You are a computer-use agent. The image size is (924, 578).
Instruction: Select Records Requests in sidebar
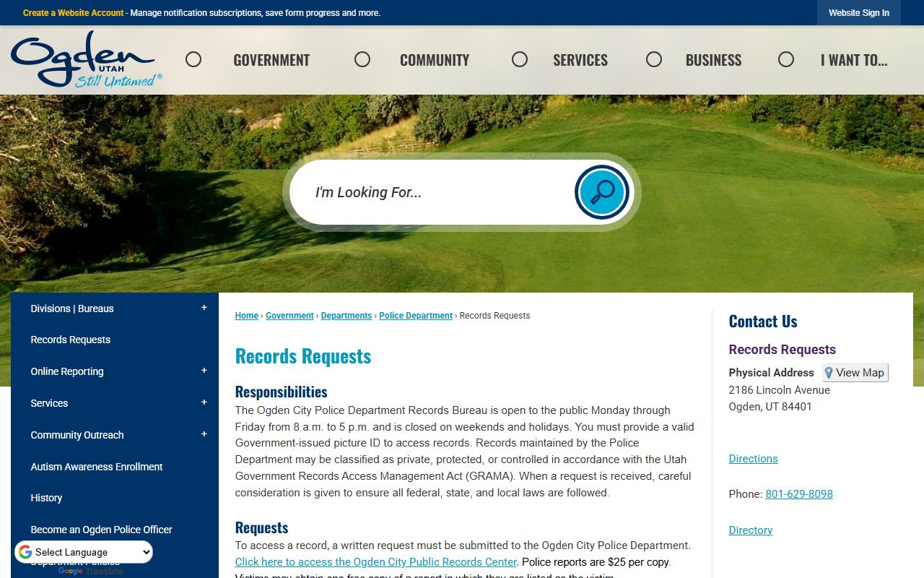pyautogui.click(x=70, y=340)
